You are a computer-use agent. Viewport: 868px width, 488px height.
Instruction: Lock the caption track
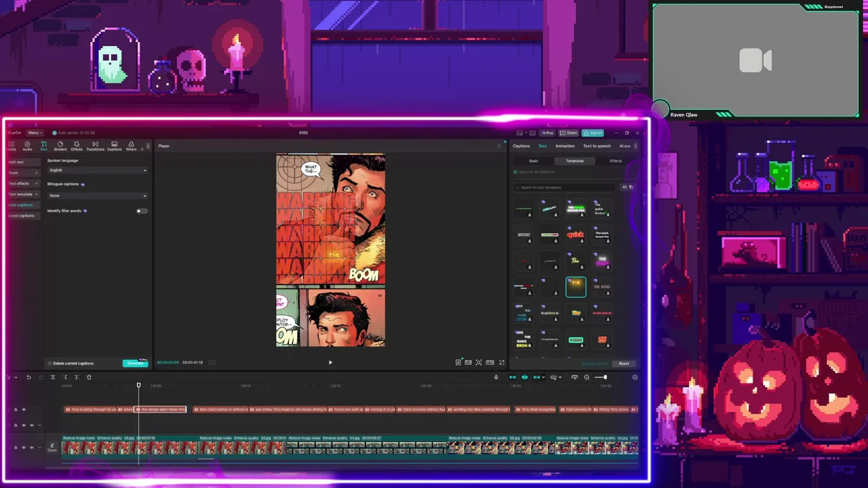point(16,409)
